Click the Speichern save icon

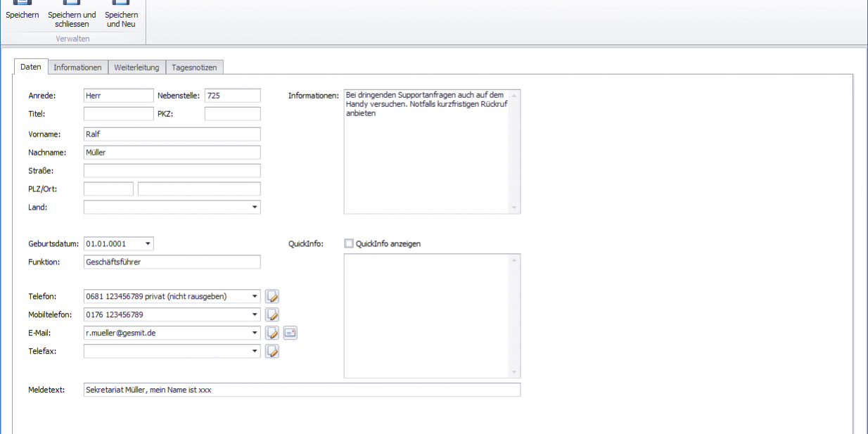23,4
